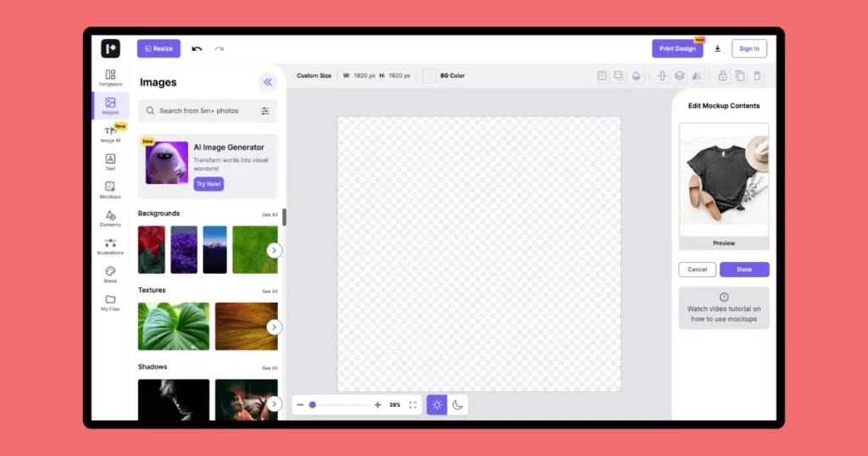Viewport: 868px width, 456px height.
Task: Click the flip mirror icon
Action: (x=696, y=76)
